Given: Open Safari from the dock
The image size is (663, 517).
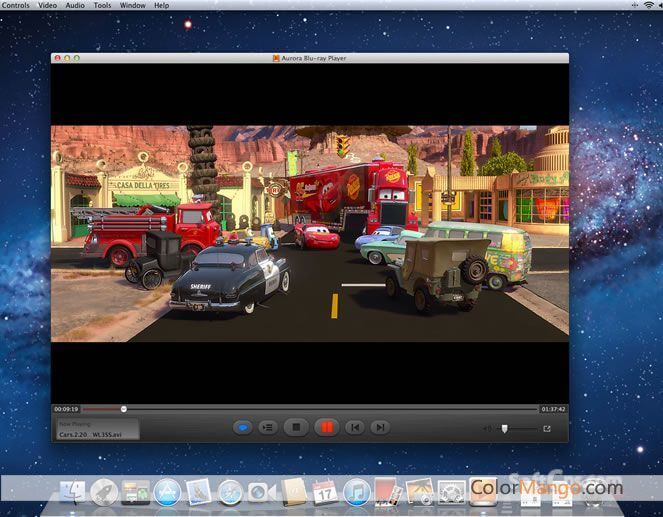Looking at the screenshot, I should pyautogui.click(x=231, y=491).
